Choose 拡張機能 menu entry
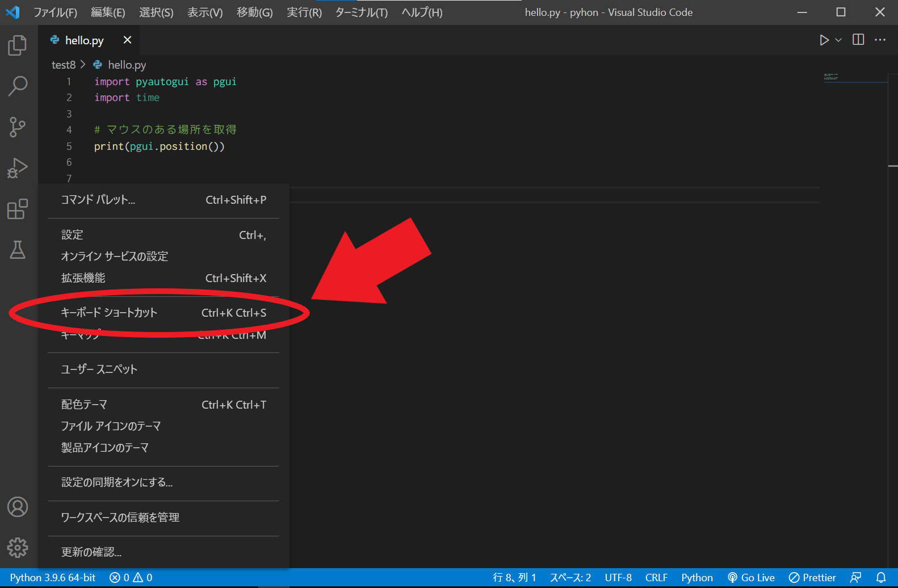The image size is (898, 588). [x=163, y=278]
